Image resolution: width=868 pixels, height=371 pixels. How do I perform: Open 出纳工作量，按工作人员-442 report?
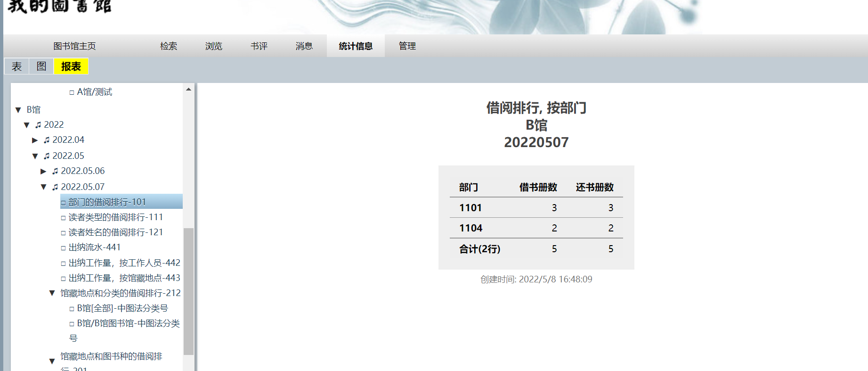click(124, 263)
